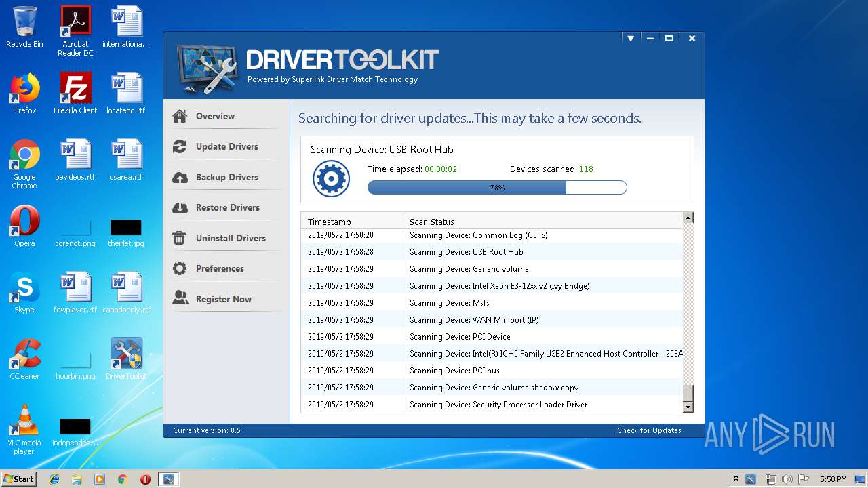This screenshot has height=488, width=868.
Task: Open Acrobat Reader DC desktop icon
Action: 75,31
